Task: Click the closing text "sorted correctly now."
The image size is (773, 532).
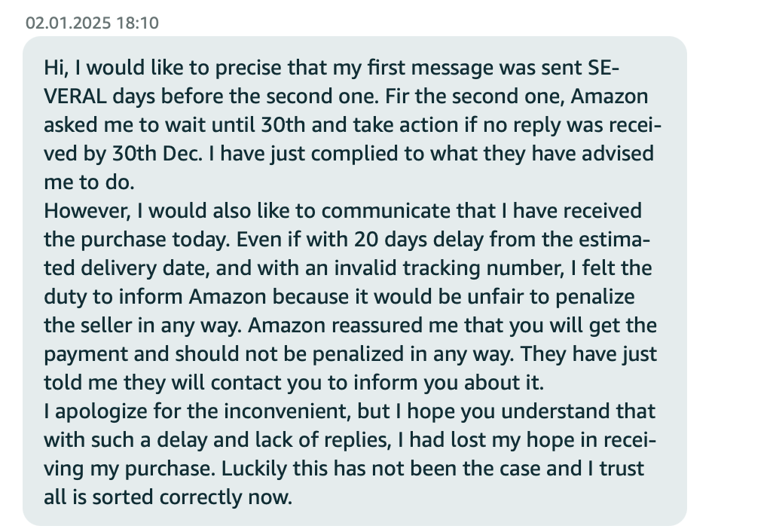Action: click(x=192, y=497)
